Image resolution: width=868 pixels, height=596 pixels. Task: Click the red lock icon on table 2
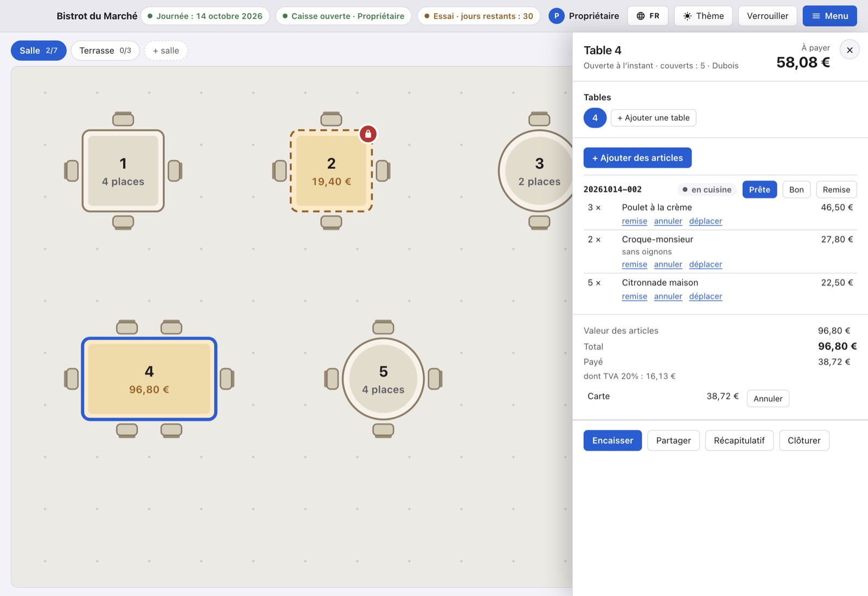tap(368, 134)
